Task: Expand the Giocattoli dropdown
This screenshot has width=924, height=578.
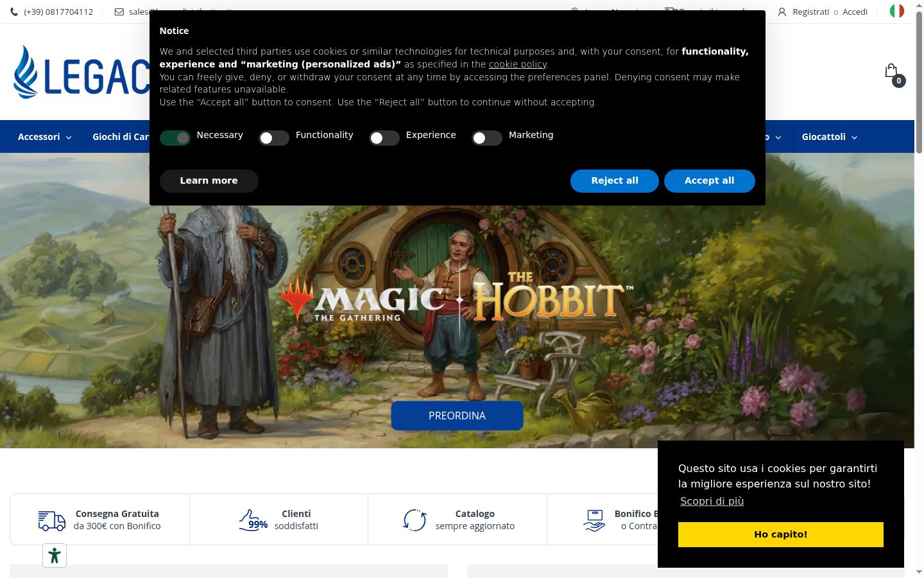Action: (x=829, y=137)
